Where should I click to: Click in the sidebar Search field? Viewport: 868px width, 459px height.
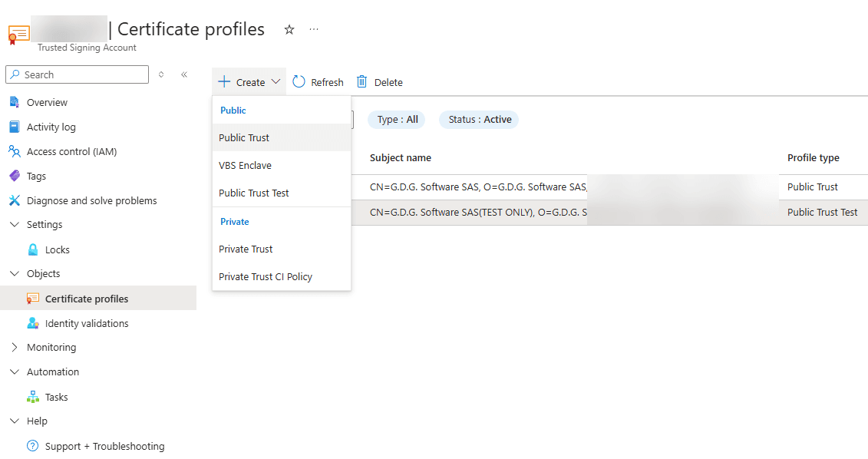tap(77, 74)
